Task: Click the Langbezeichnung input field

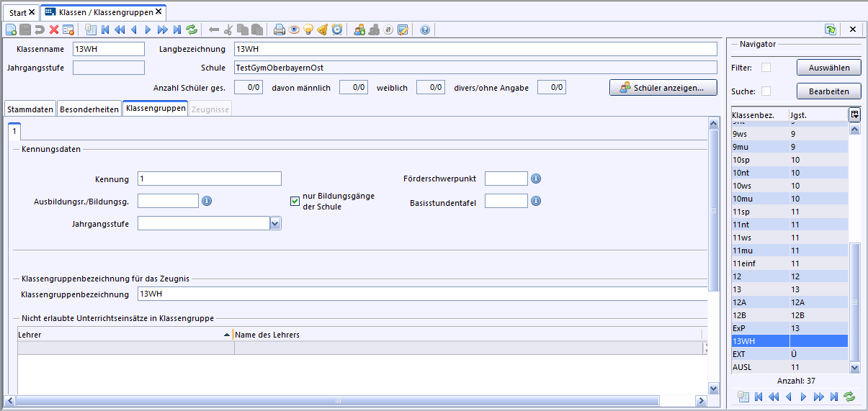Action: click(475, 49)
